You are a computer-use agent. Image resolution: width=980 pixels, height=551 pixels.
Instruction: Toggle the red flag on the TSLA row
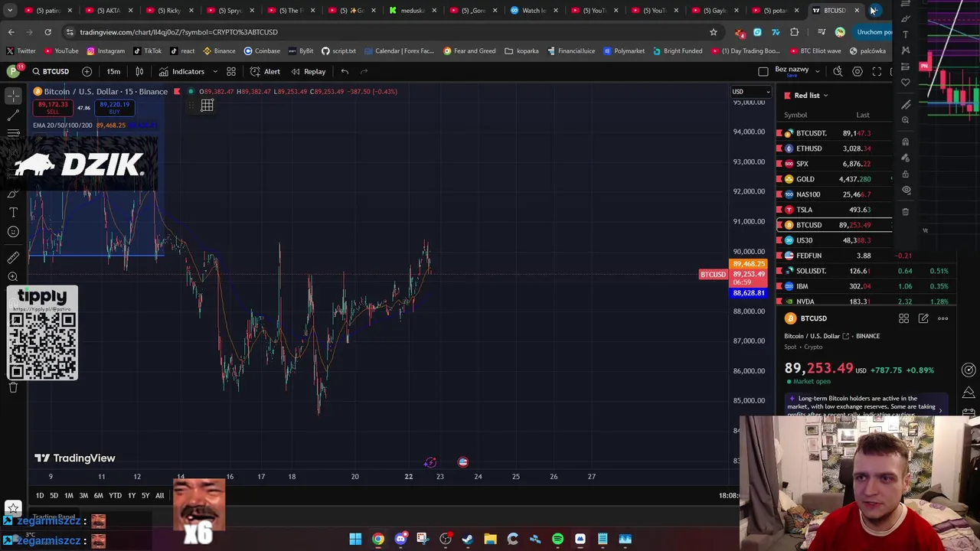tap(779, 210)
